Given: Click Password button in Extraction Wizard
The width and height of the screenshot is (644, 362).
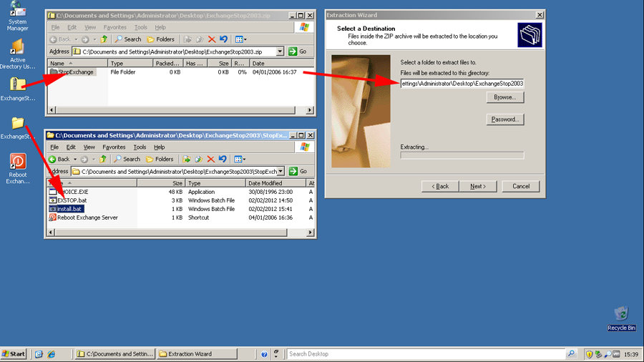Looking at the screenshot, I should (505, 119).
